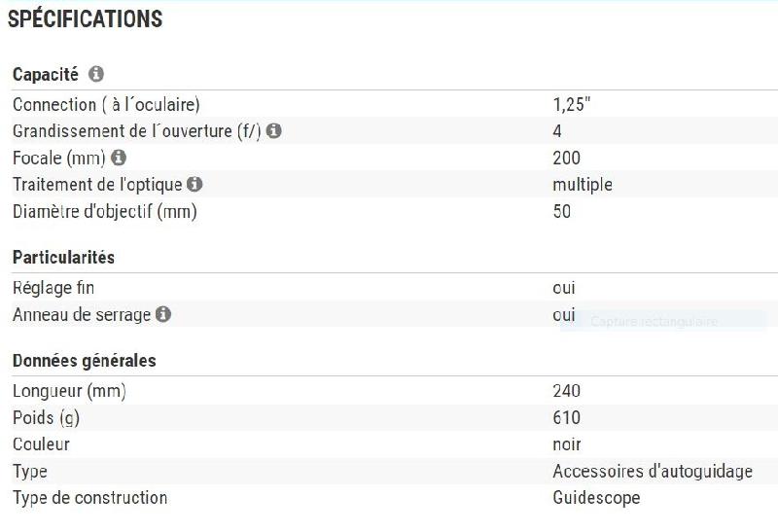Show info for Traitement de l'optique

coord(194,184)
